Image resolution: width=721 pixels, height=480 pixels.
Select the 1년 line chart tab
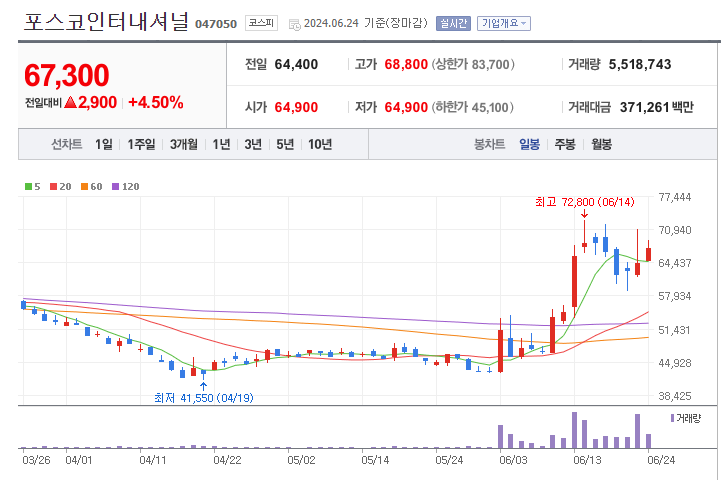click(221, 144)
